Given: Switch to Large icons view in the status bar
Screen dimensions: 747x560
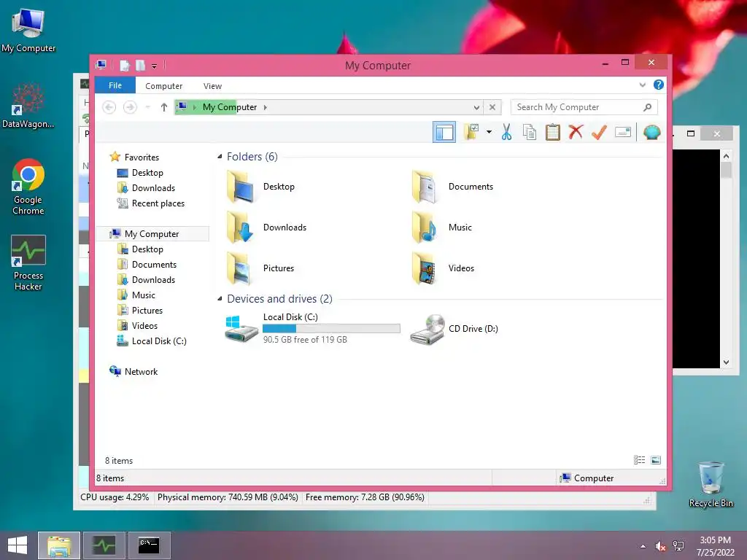Looking at the screenshot, I should (x=656, y=460).
